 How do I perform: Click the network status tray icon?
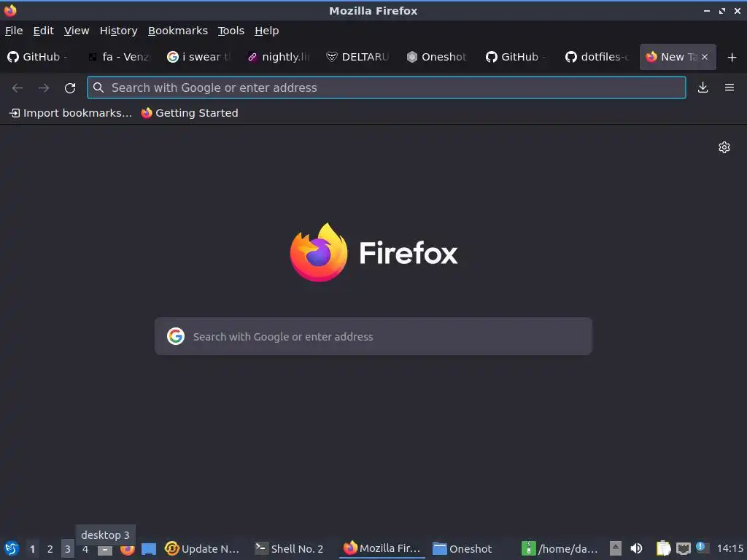[683, 548]
